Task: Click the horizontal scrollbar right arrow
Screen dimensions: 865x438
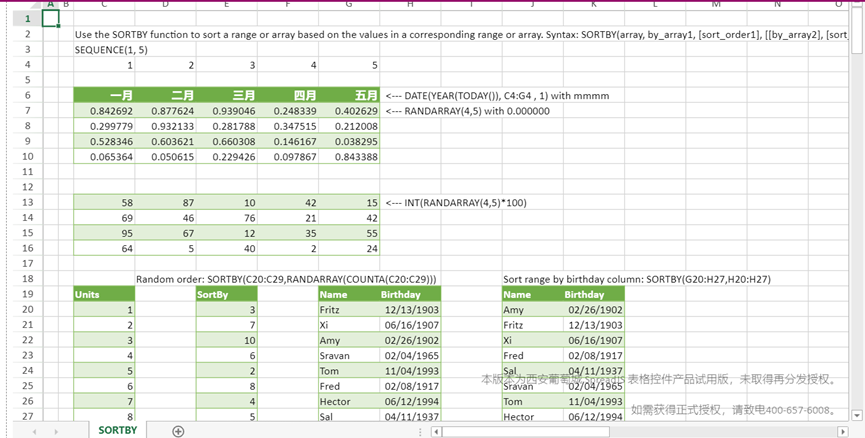Action: click(x=843, y=431)
